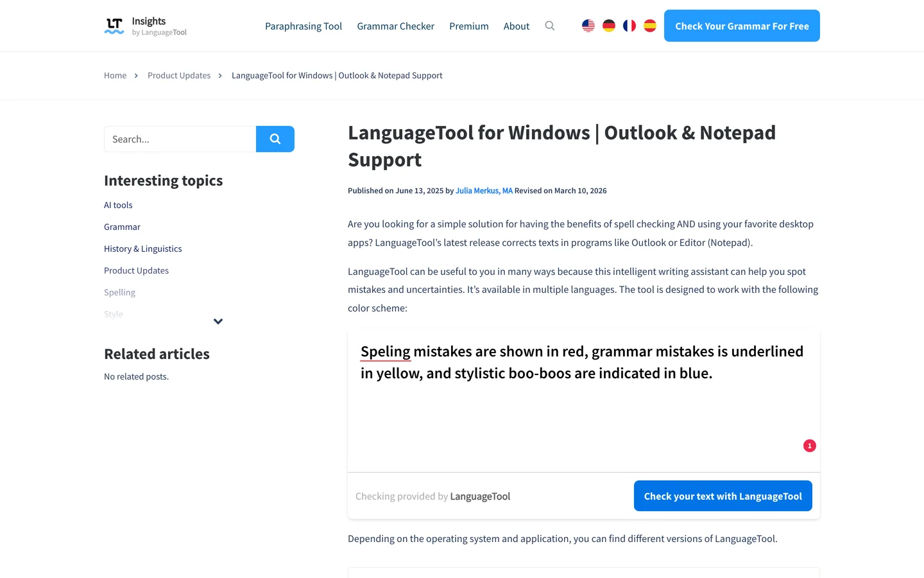The image size is (924, 578).
Task: Open the Grammar Checker menu item
Action: point(396,26)
